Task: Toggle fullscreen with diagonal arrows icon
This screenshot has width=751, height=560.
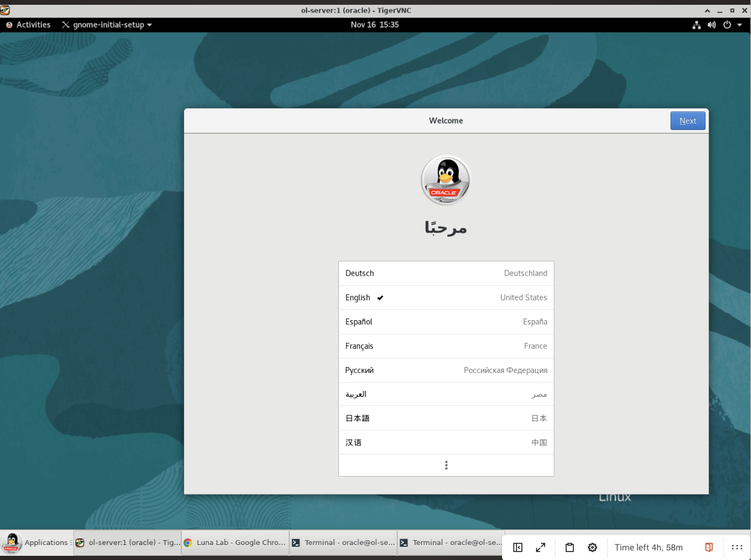Action: 540,547
